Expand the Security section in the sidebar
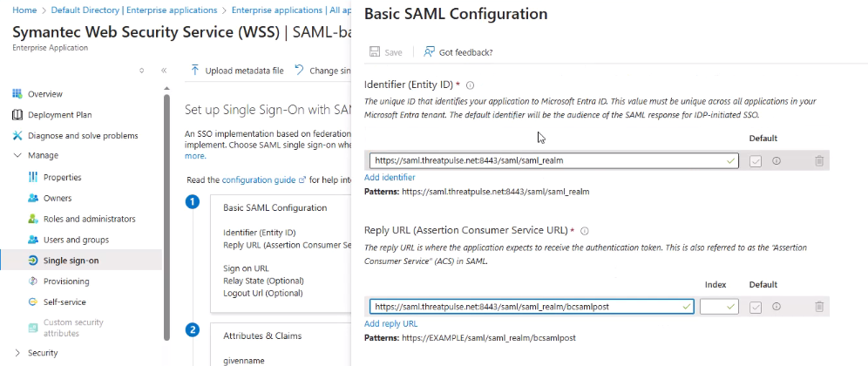Viewport: 868px width, 366px height. (x=17, y=353)
